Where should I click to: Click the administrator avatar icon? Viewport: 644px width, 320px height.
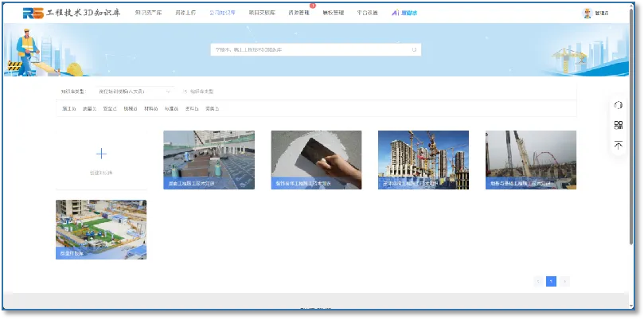pyautogui.click(x=587, y=13)
